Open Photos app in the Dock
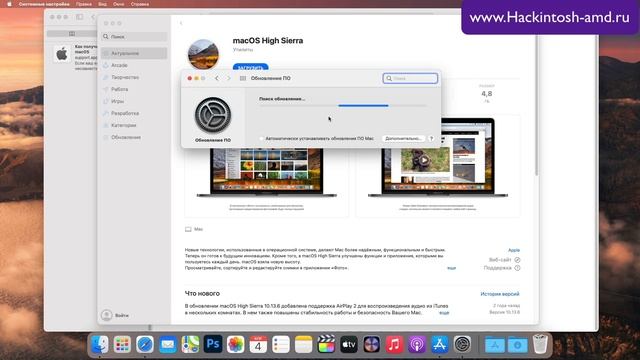This screenshot has height=360, width=640. [236, 345]
